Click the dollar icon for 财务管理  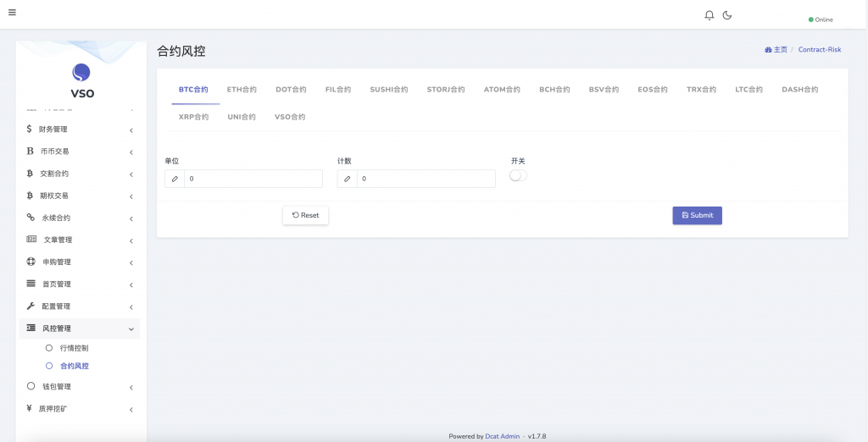(30, 130)
